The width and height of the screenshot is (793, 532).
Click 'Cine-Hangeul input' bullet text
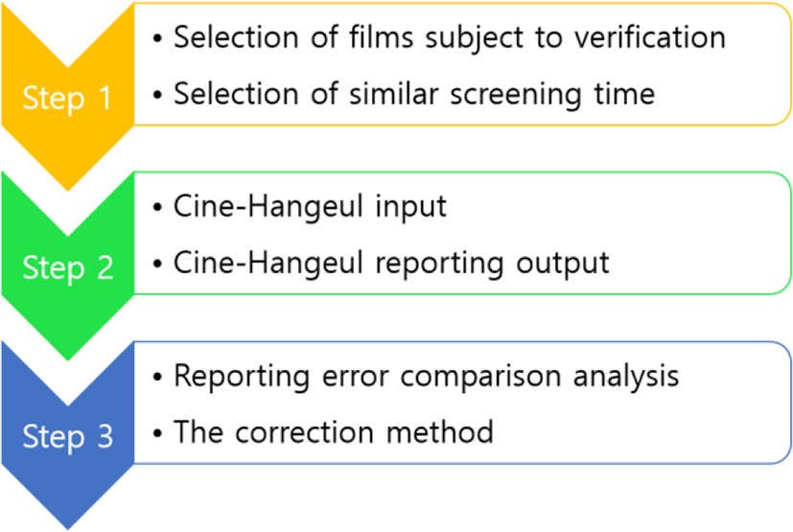[x=310, y=206]
